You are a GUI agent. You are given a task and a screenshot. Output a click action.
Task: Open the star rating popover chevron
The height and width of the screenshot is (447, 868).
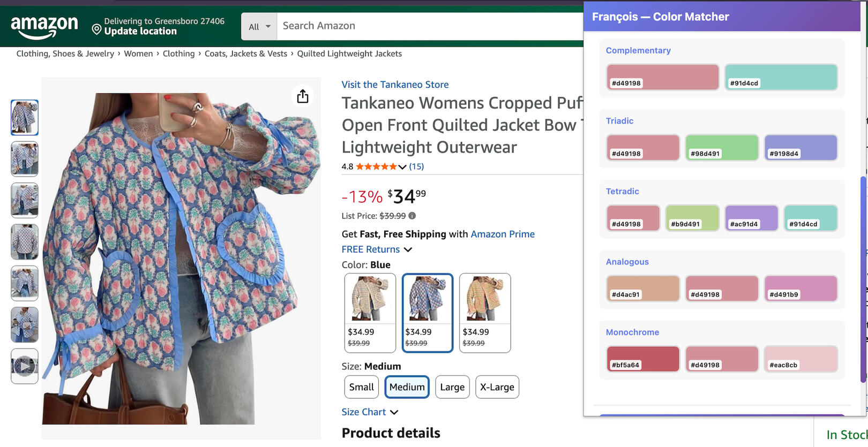pyautogui.click(x=402, y=167)
